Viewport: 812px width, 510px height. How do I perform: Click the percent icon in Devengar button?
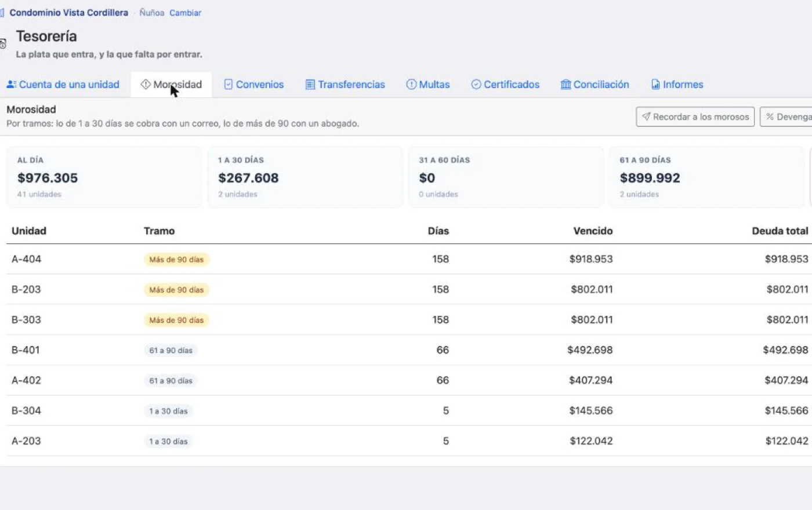pos(770,116)
